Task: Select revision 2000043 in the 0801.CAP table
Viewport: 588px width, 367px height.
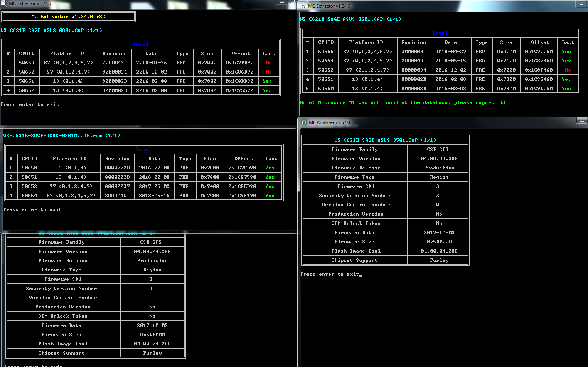Action: [113, 63]
